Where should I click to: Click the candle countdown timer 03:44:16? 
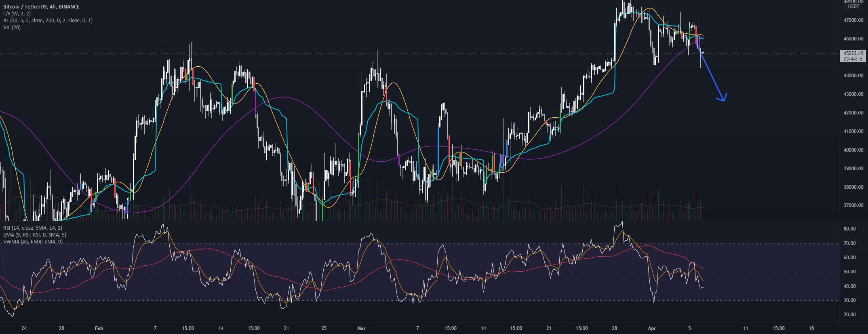(x=853, y=59)
